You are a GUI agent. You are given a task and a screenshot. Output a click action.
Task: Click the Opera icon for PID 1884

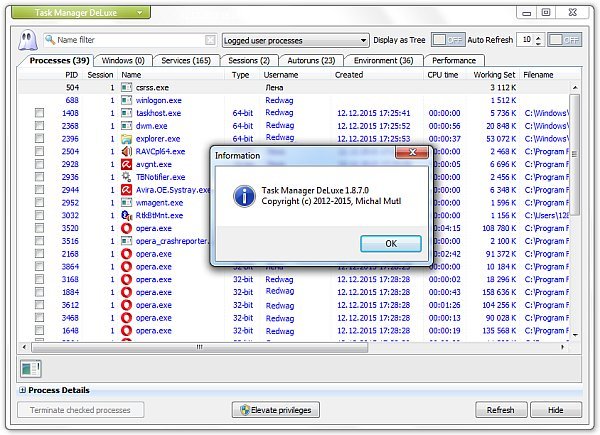point(126,292)
